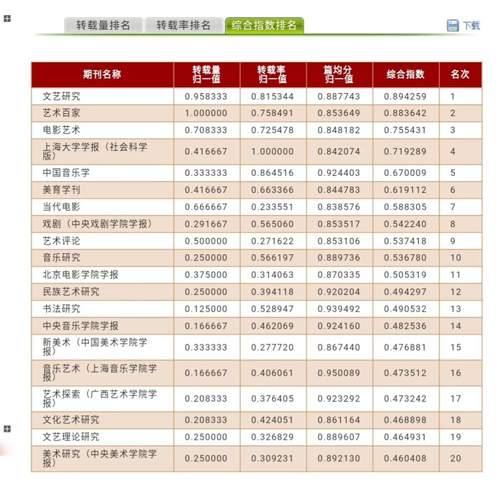Click the 转载量归一值 column header
The height and width of the screenshot is (486, 500).
coord(206,74)
